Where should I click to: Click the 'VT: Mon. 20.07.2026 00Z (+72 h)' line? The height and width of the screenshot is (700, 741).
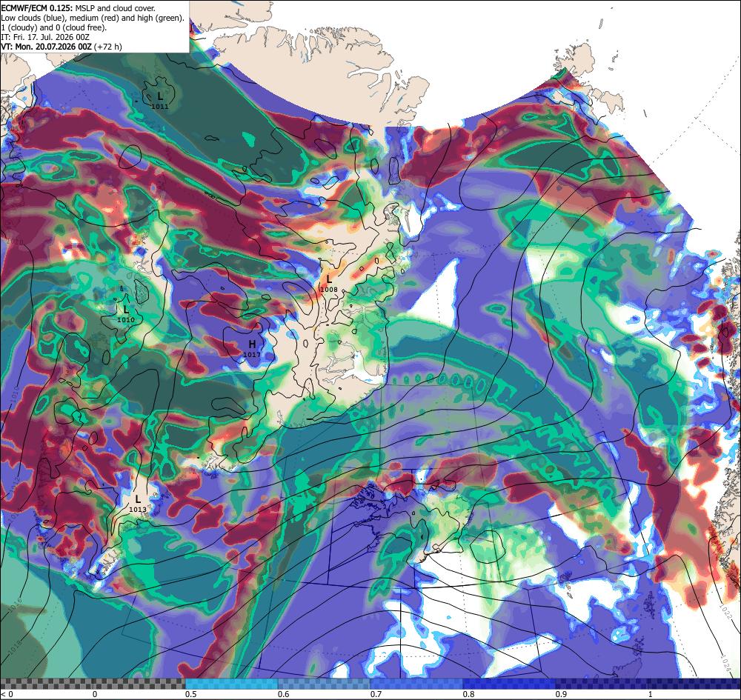pyautogui.click(x=62, y=47)
